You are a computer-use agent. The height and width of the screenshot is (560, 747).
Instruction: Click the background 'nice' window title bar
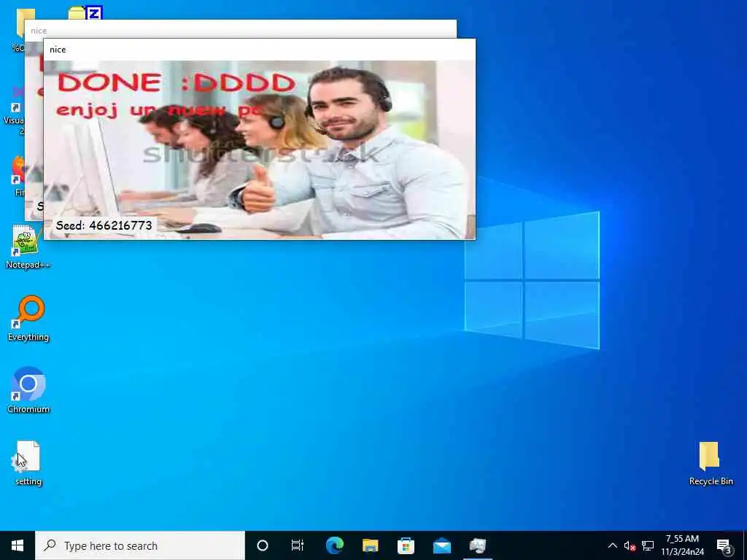click(240, 29)
